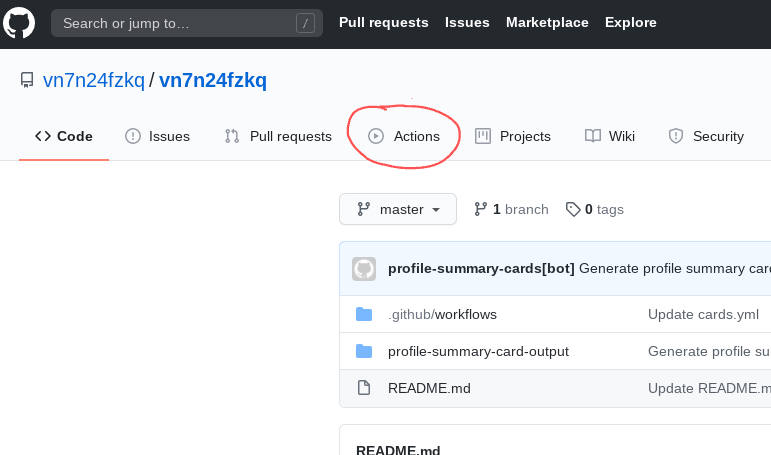Click the .github folder icon
The image size is (771, 455).
[x=364, y=314]
